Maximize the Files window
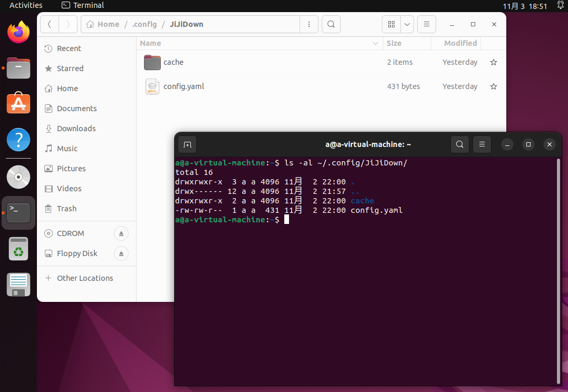 [x=473, y=24]
